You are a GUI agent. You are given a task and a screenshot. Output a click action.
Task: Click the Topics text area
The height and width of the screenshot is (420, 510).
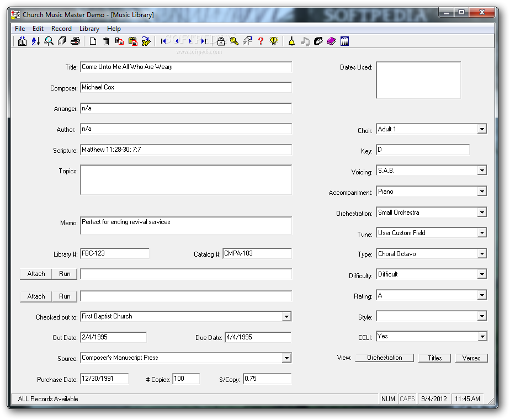186,180
